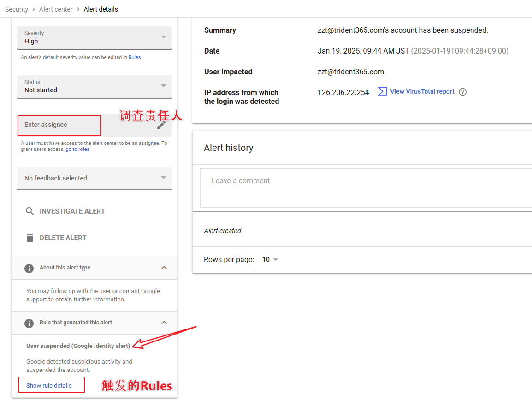Click info icon beside Rule that generated this alert
The image size is (532, 401).
(29, 323)
